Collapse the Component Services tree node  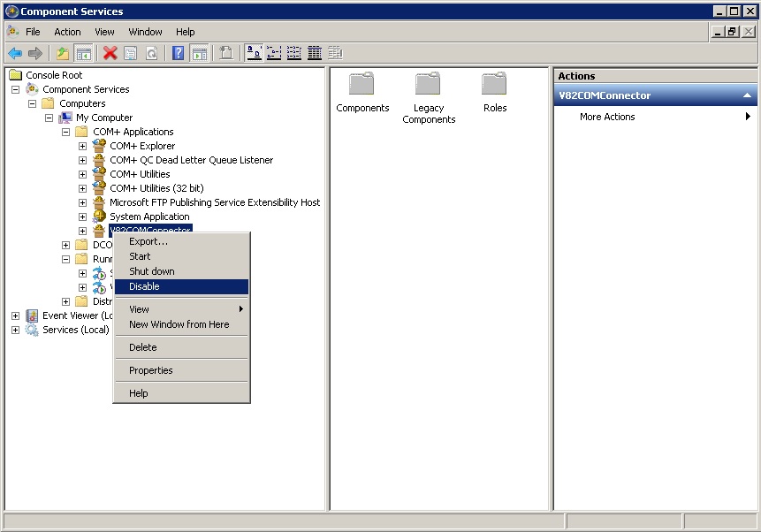16,89
